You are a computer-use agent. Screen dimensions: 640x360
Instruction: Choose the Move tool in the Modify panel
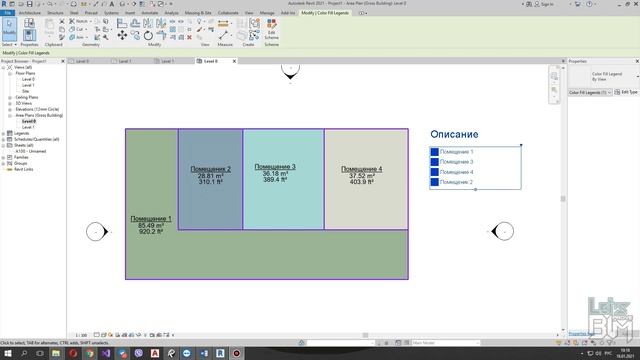(x=122, y=36)
